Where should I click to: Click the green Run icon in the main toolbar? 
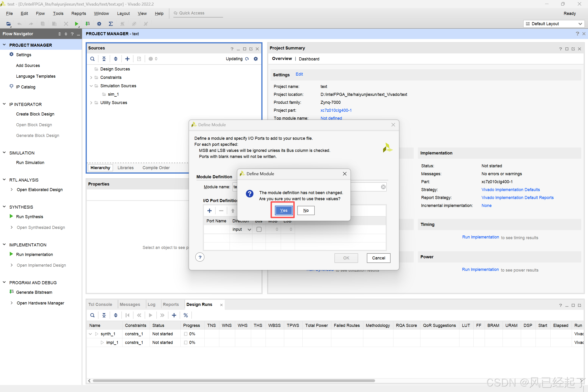coord(77,24)
